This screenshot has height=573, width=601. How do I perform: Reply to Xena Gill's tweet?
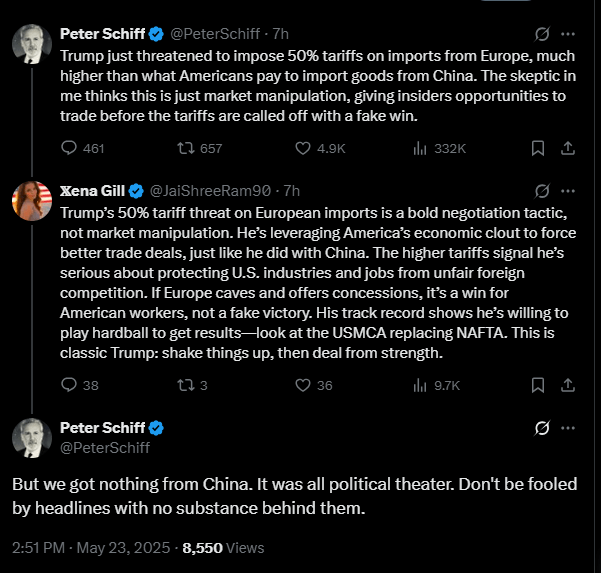click(x=69, y=384)
